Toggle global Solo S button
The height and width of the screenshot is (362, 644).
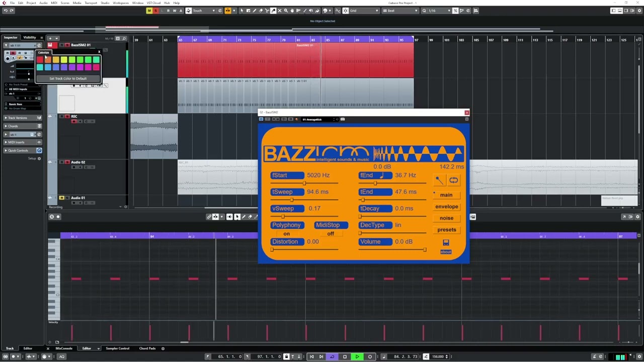coord(155,11)
